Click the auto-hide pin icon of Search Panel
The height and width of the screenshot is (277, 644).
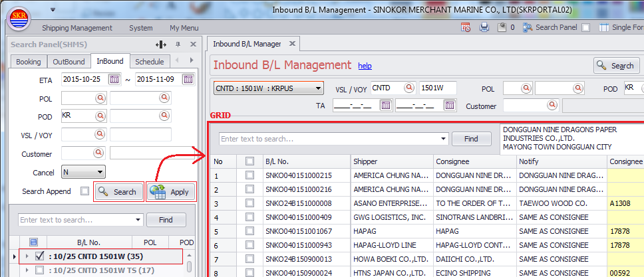[178, 45]
